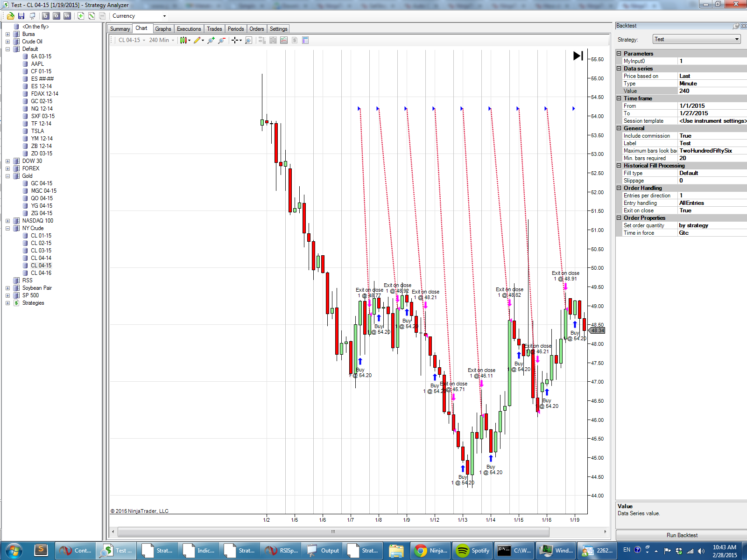Click the 'o' optimize toolbar button

click(56, 16)
